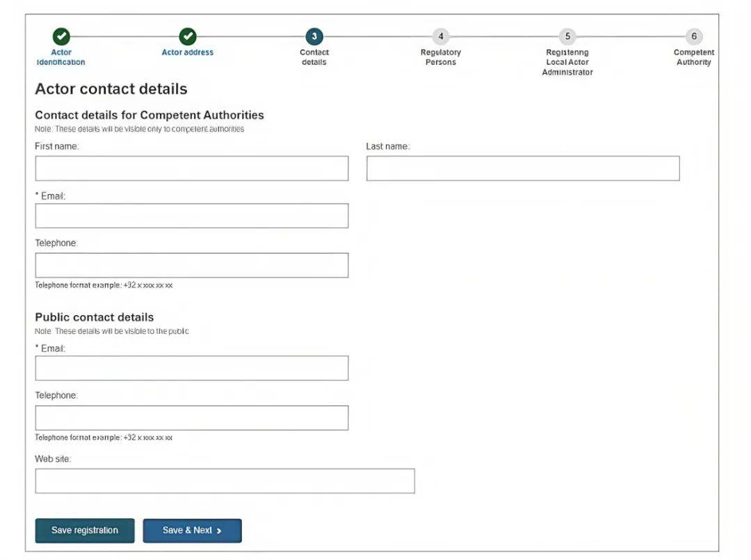
Task: Click the Competent Authorities Telephone field
Action: (x=192, y=265)
